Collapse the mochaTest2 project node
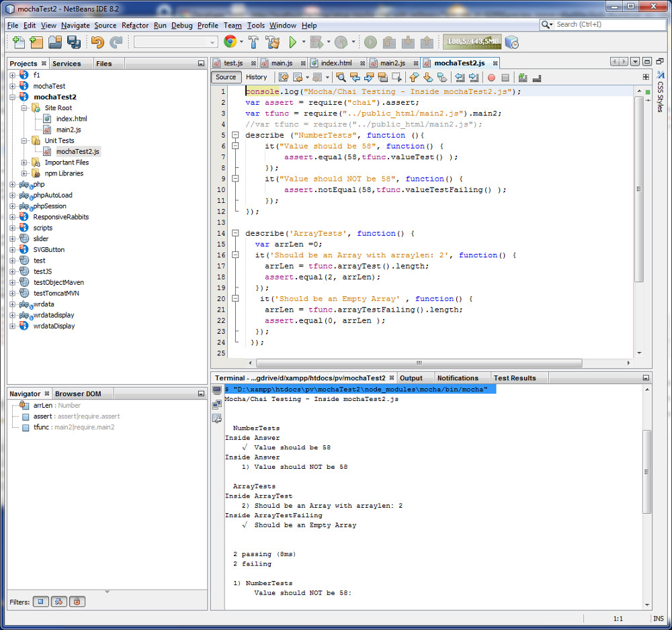 point(12,97)
